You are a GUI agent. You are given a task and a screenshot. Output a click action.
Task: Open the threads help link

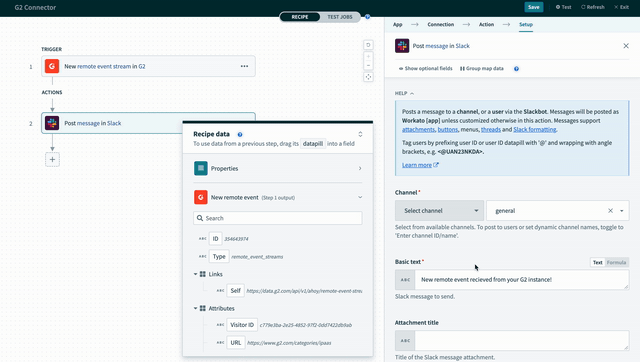click(491, 129)
